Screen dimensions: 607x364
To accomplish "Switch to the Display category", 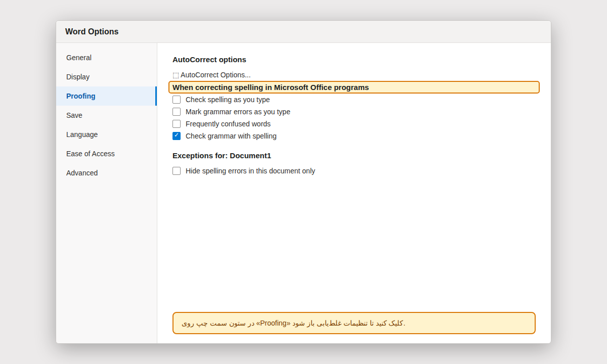I will [x=106, y=77].
